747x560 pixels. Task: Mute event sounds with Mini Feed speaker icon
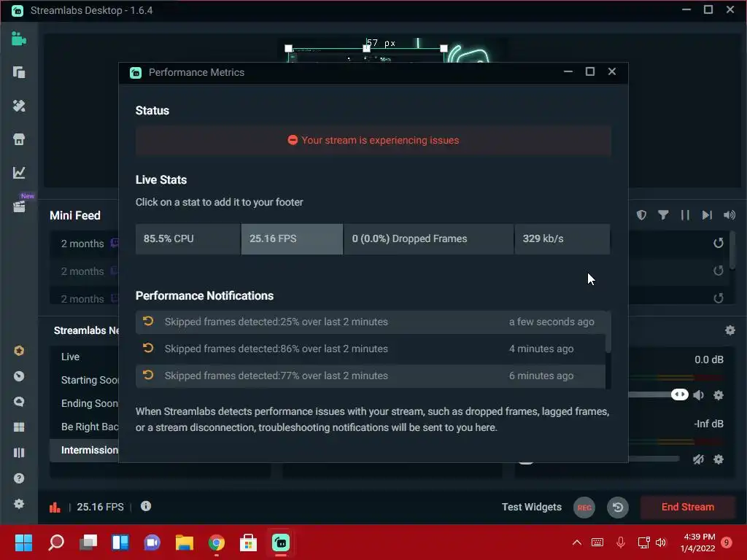(729, 215)
